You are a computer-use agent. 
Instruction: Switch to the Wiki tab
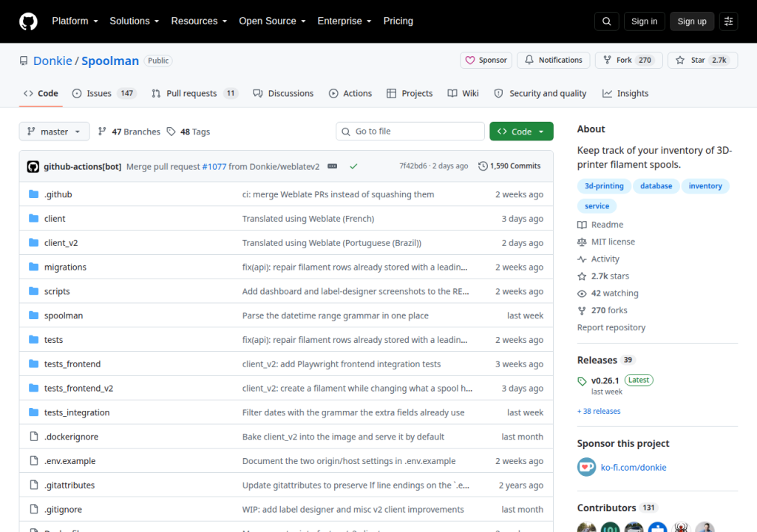click(463, 93)
